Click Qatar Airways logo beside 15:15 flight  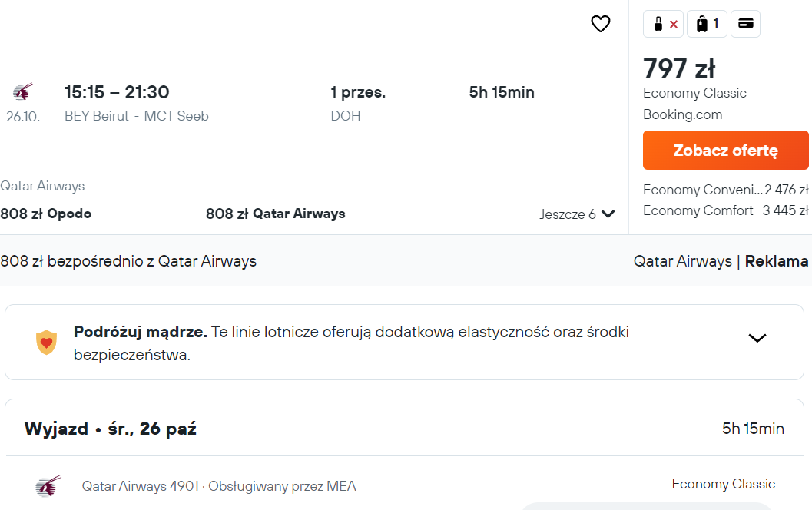pos(23,91)
